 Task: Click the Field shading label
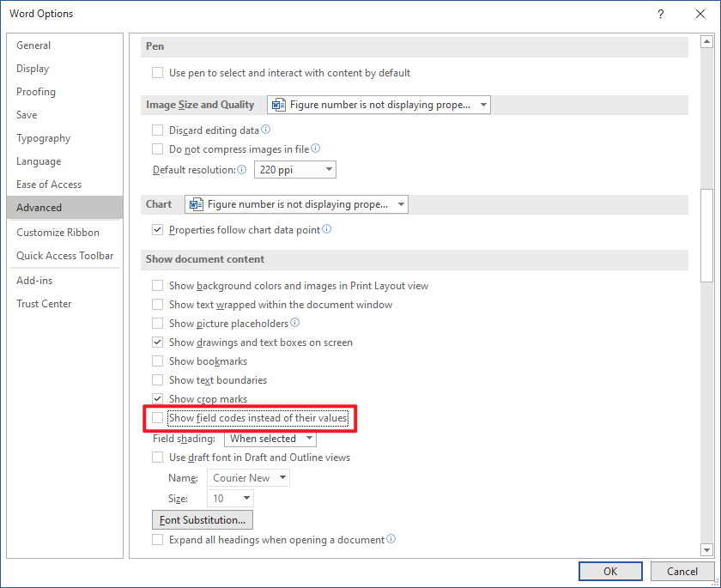184,439
